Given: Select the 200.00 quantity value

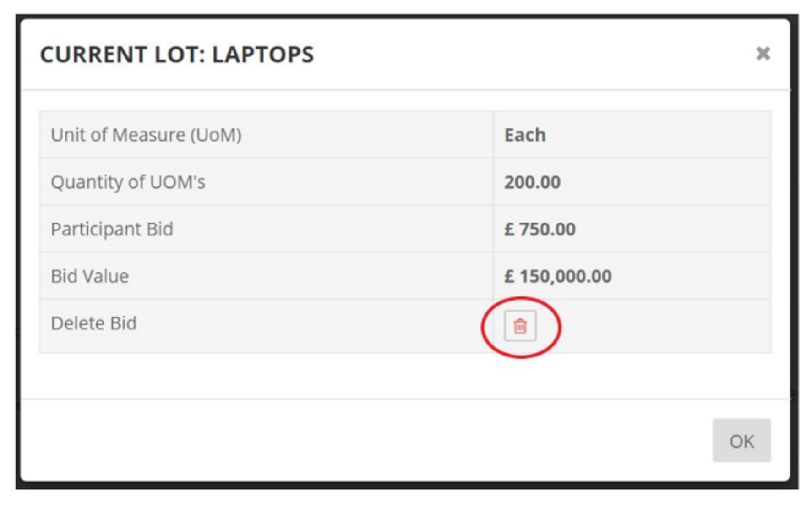Looking at the screenshot, I should 532,182.
